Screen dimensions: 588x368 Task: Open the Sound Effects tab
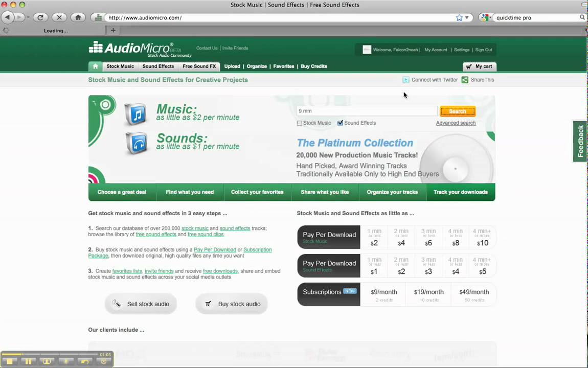[x=158, y=66]
